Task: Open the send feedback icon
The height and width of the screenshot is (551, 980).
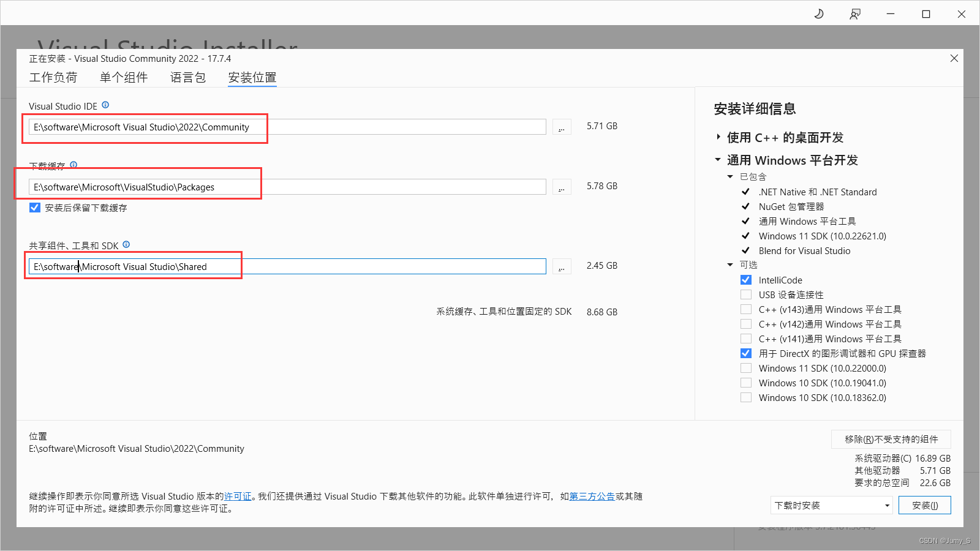Action: pos(855,14)
